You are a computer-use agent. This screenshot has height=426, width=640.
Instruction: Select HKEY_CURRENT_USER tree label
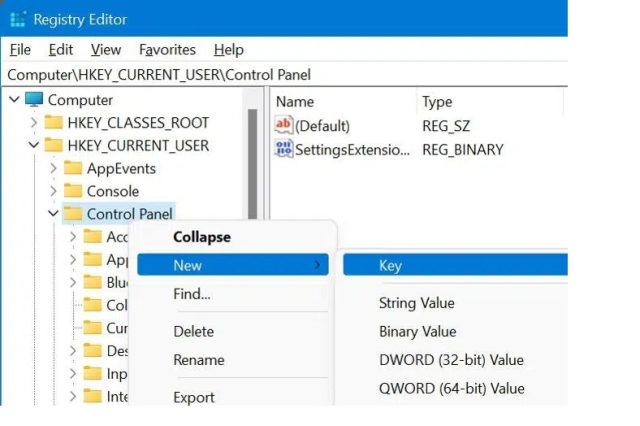pyautogui.click(x=138, y=146)
